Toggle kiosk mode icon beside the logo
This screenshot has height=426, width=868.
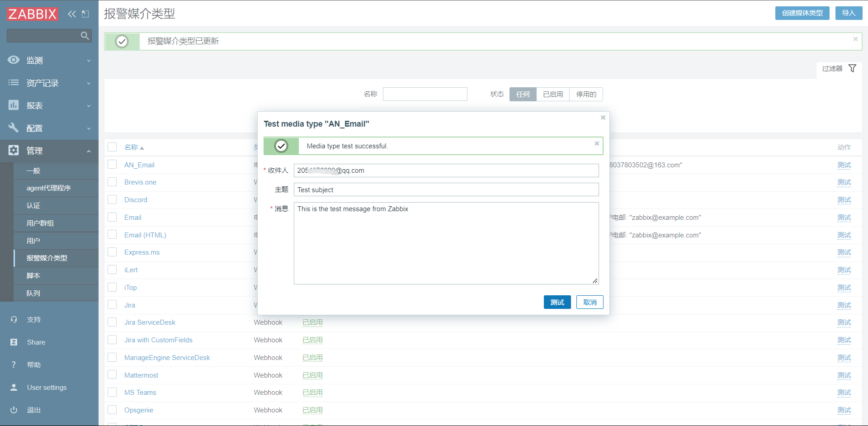[85, 14]
